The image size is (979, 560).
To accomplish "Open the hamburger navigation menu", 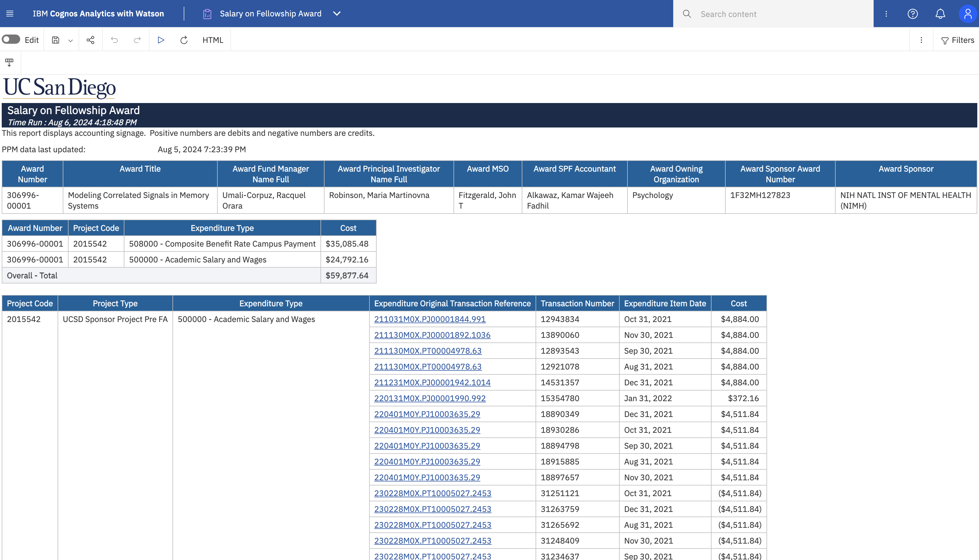I will [x=10, y=14].
